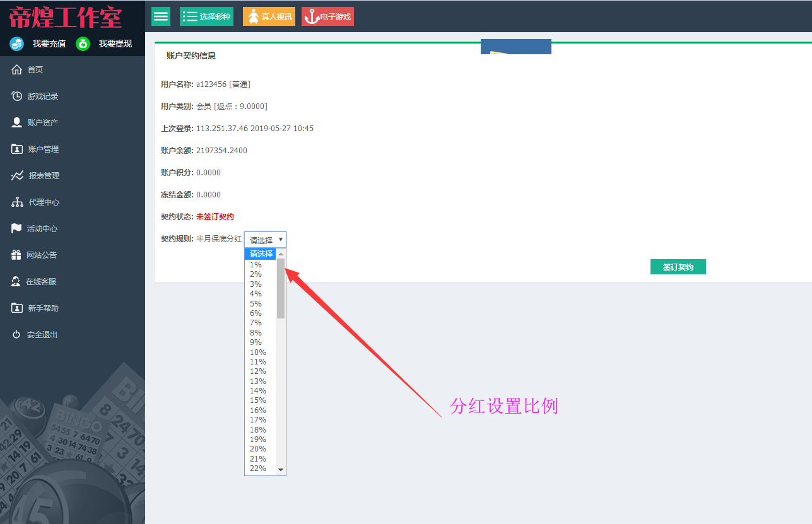The image size is (812, 524).
Task: Go to 代理中心 in the sidebar
Action: 44,202
